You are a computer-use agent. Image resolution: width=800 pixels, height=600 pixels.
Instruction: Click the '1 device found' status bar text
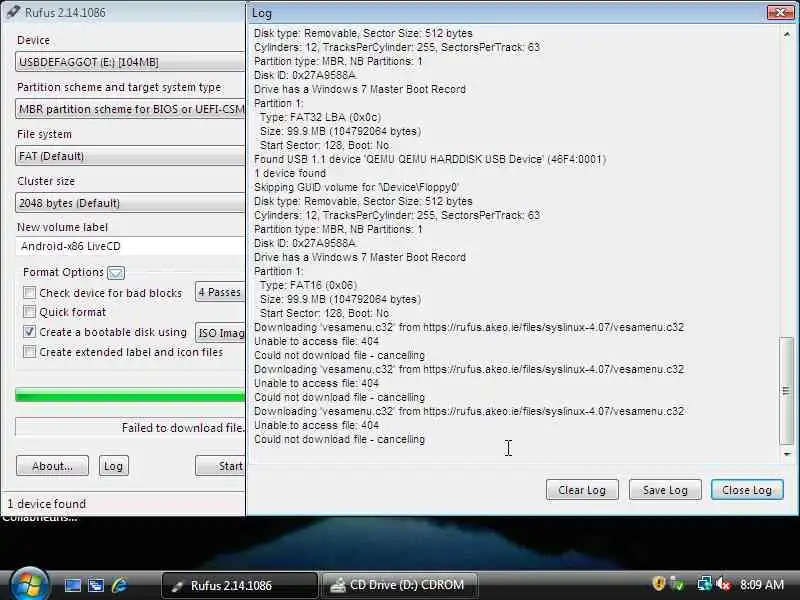[x=46, y=504]
